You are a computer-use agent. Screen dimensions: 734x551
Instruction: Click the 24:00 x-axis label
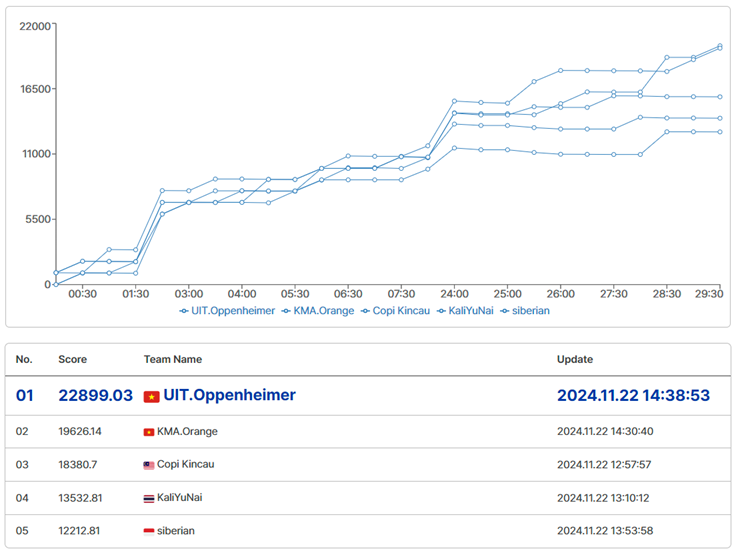pyautogui.click(x=454, y=294)
